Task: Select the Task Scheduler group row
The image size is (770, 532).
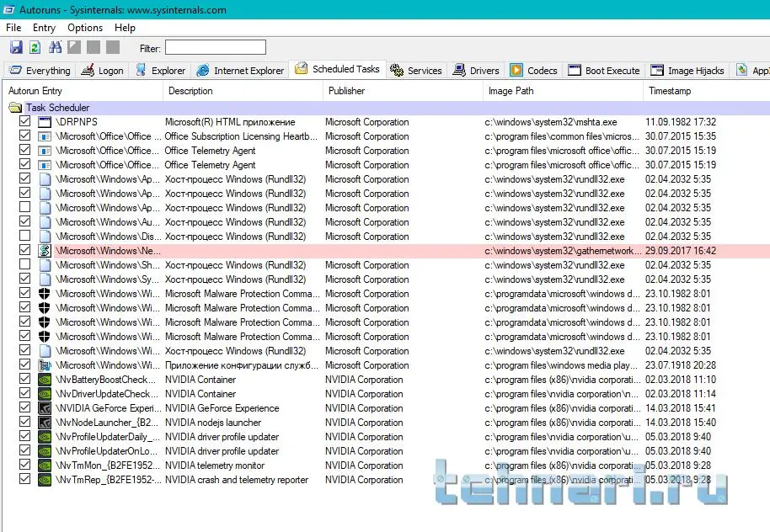Action: point(386,108)
